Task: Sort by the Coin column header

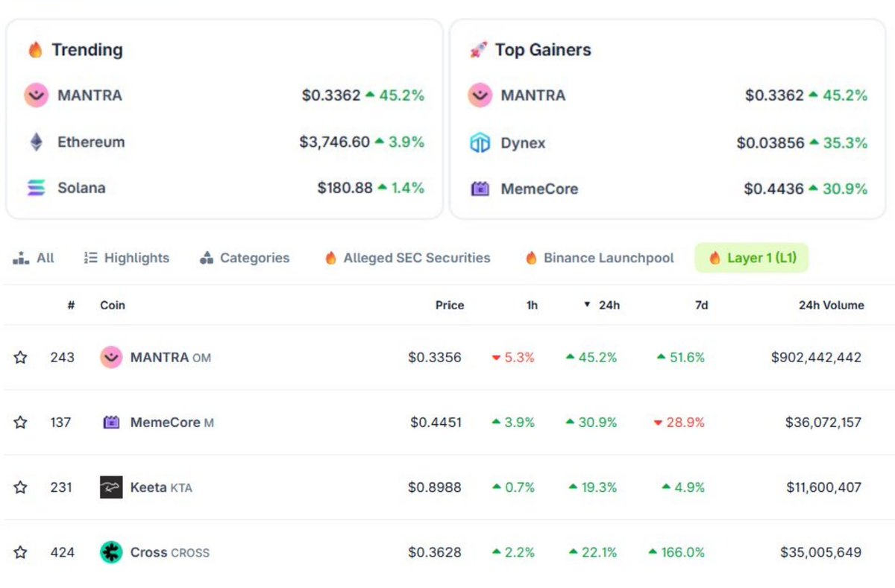Action: click(x=113, y=305)
